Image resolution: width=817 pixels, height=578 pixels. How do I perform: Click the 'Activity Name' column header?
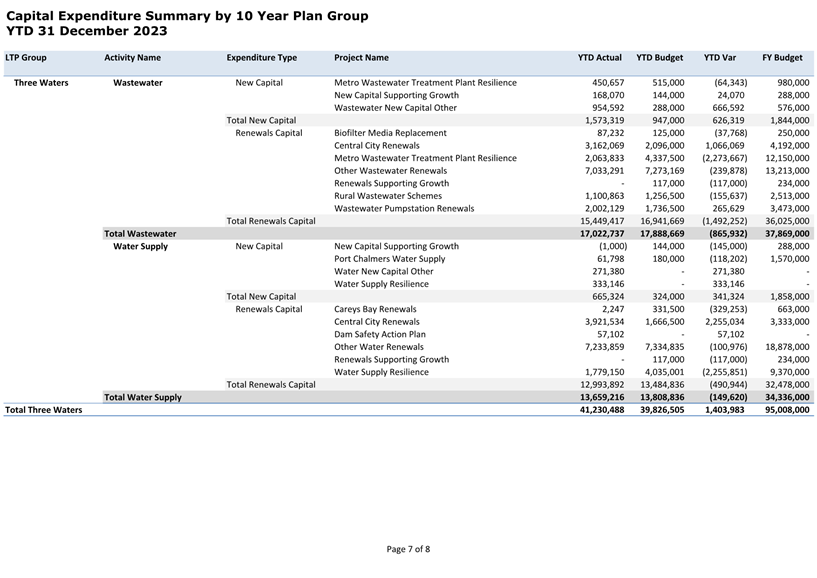click(x=132, y=58)
